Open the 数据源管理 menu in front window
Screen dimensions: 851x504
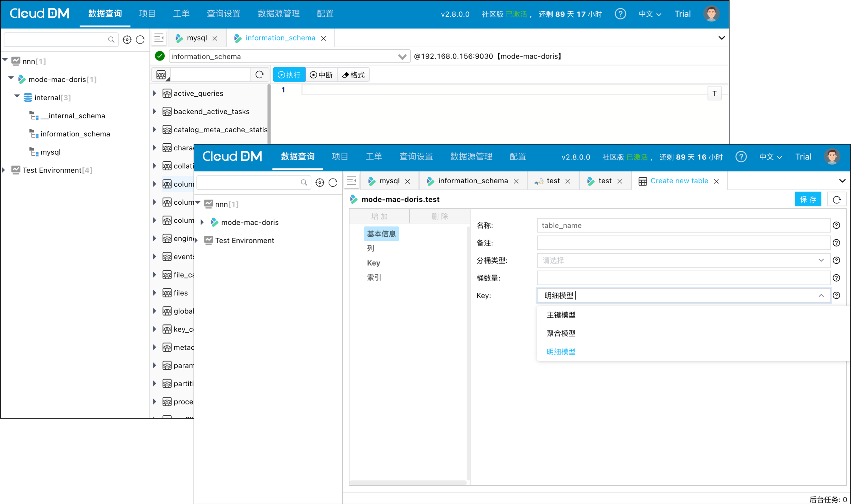471,157
